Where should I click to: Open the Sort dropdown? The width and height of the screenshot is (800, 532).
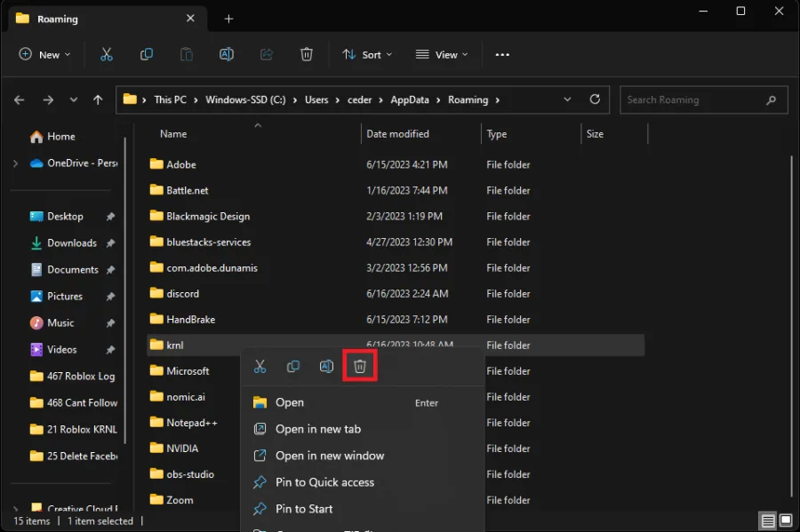(367, 54)
